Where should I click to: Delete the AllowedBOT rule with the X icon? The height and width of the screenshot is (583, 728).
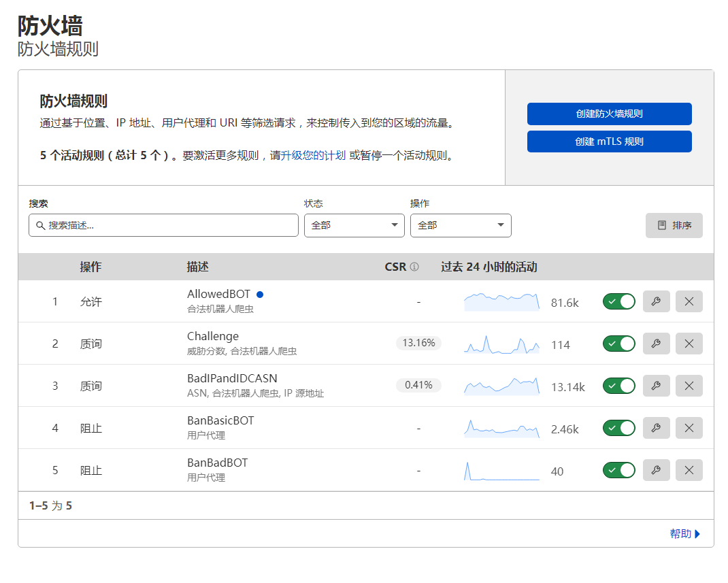pyautogui.click(x=689, y=302)
